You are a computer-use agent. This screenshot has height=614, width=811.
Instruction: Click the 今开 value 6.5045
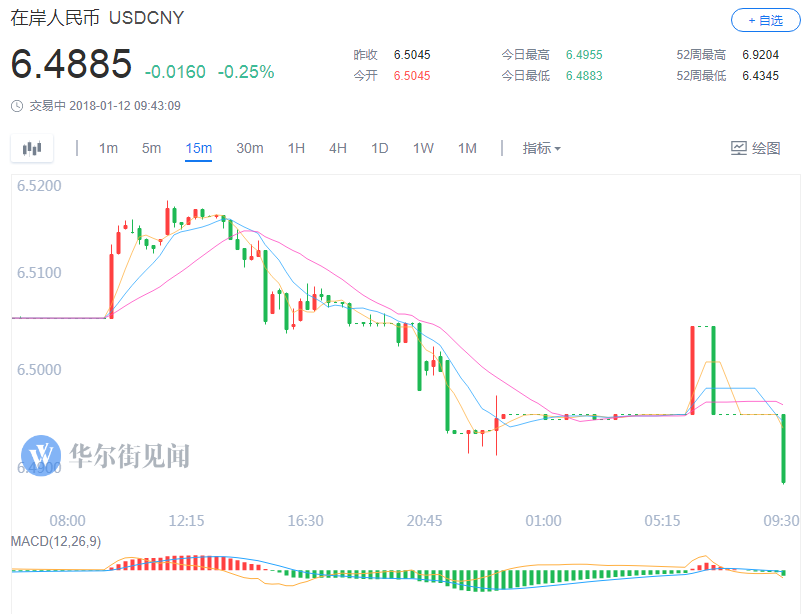tap(412, 76)
